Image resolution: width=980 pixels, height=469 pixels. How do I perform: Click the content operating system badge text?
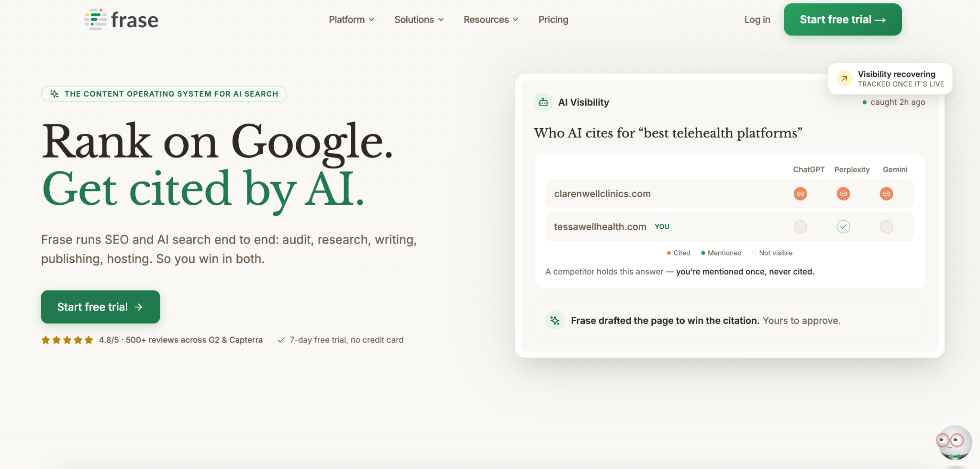[171, 94]
